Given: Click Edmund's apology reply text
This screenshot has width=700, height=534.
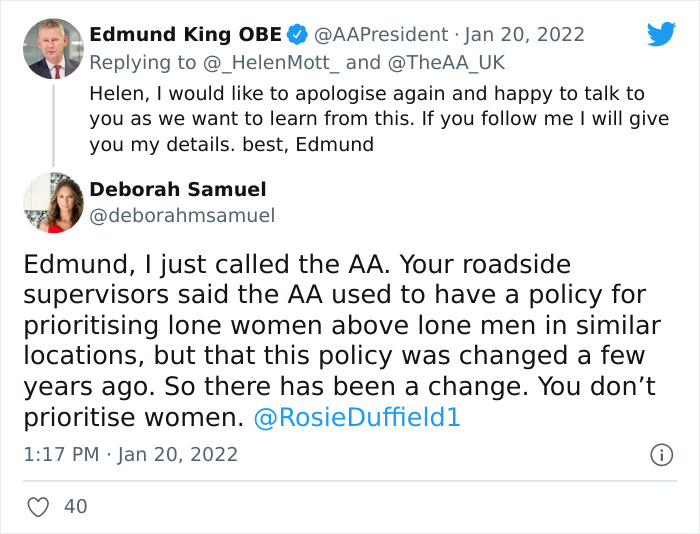Looking at the screenshot, I should pos(365,119).
